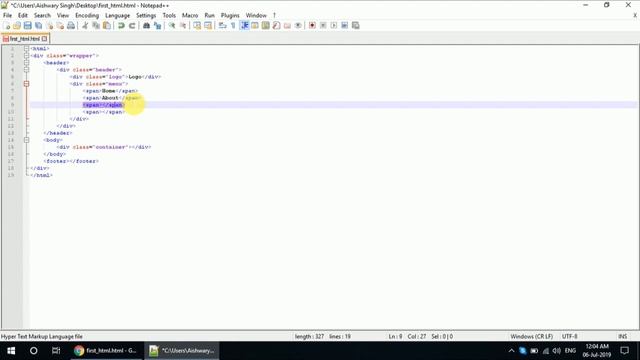
Task: Open the File menu
Action: 7,16
